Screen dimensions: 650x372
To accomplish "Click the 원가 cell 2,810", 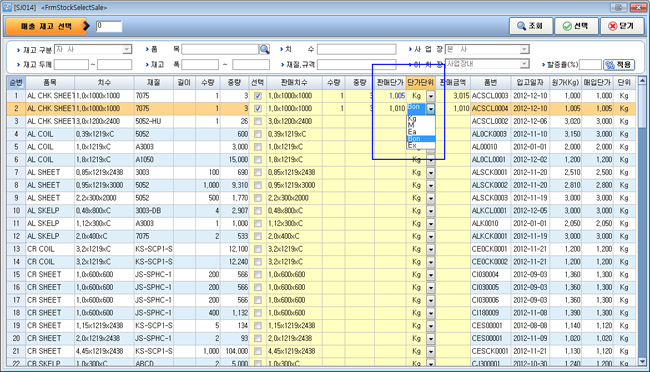I will click(x=565, y=185).
